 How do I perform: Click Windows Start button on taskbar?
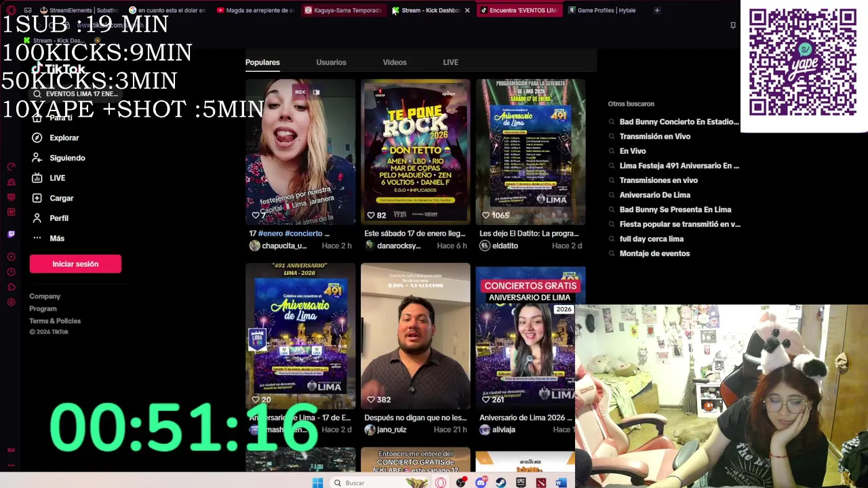pos(317,483)
